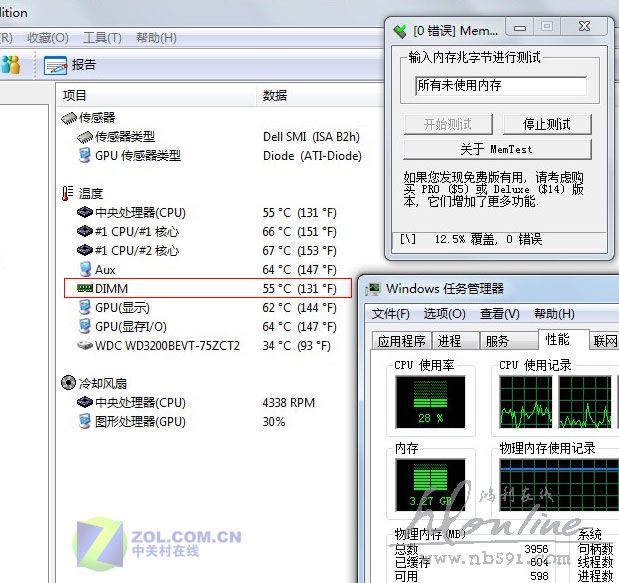Select the 性能 tab
619x583 pixels.
point(563,339)
